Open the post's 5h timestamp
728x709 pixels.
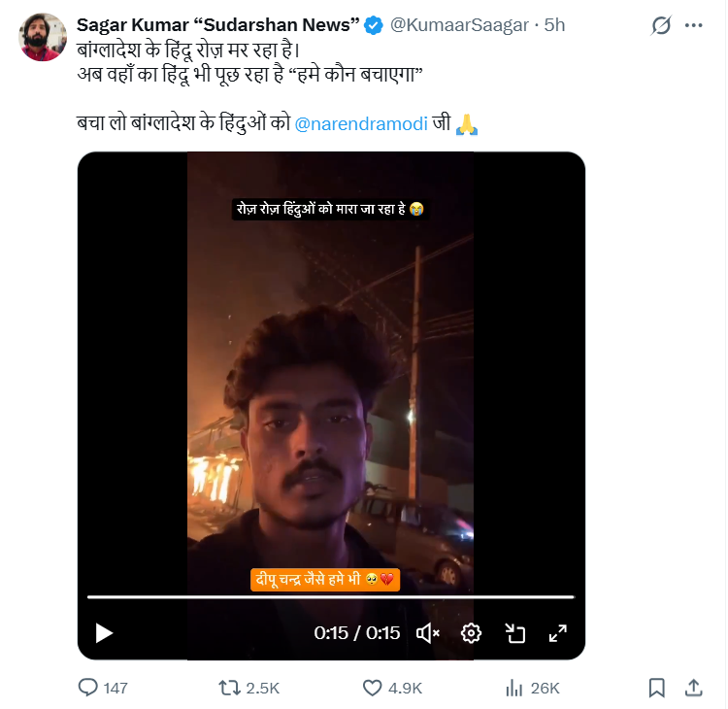554,25
